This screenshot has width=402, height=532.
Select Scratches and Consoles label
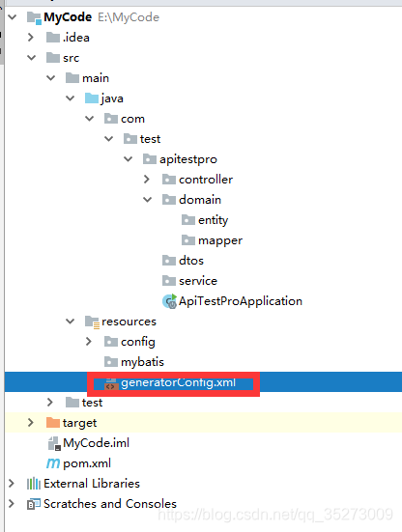point(110,503)
